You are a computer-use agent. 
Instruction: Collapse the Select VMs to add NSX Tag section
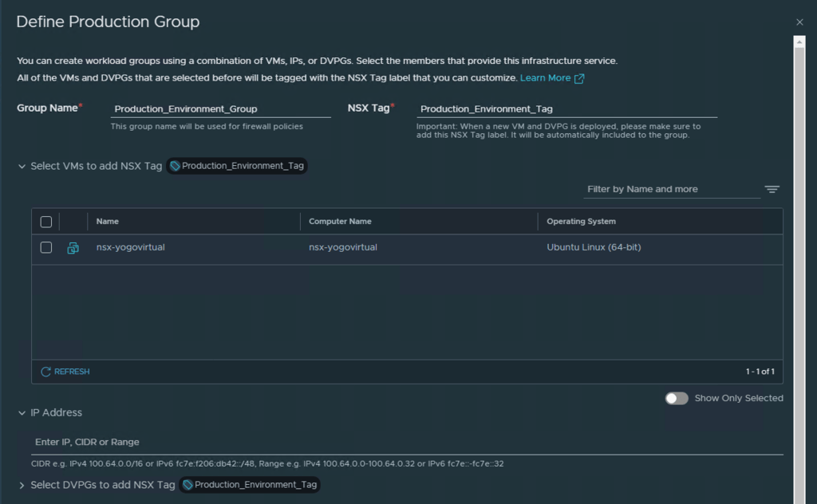click(x=22, y=167)
